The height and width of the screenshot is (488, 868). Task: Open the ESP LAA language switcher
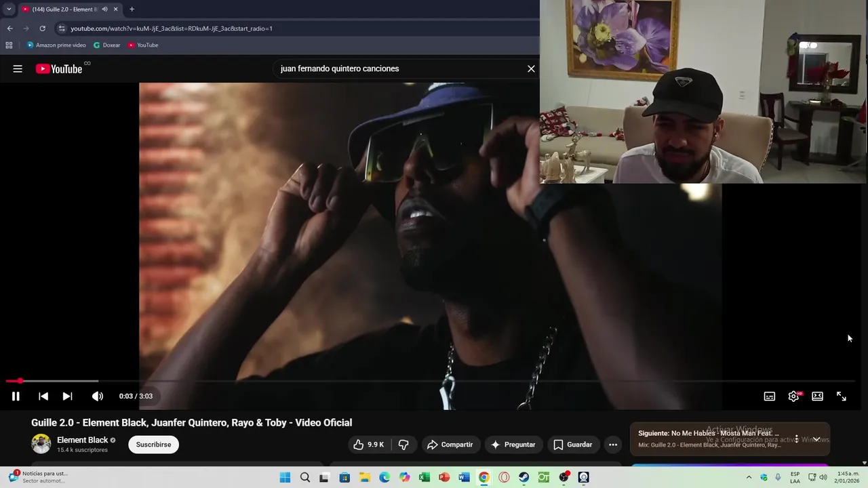point(795,477)
